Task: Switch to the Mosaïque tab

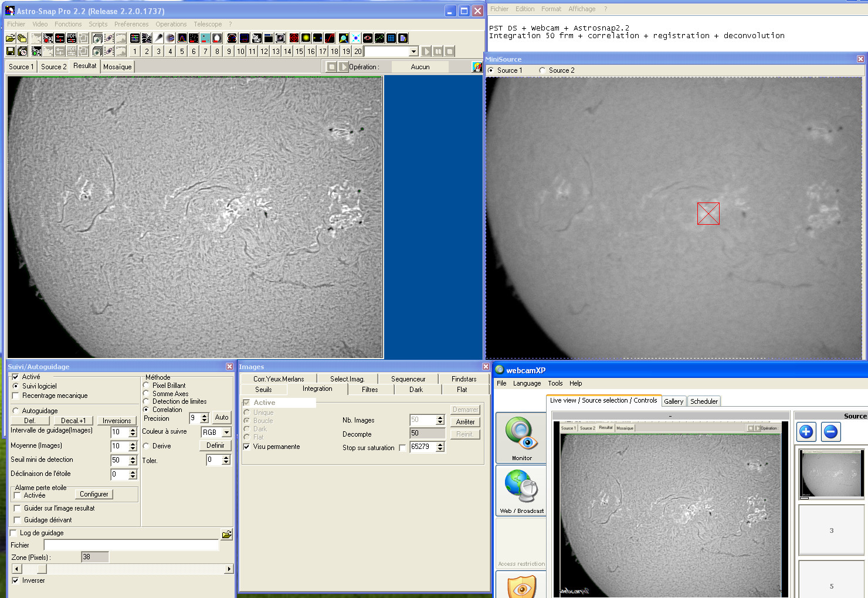Action: [117, 67]
